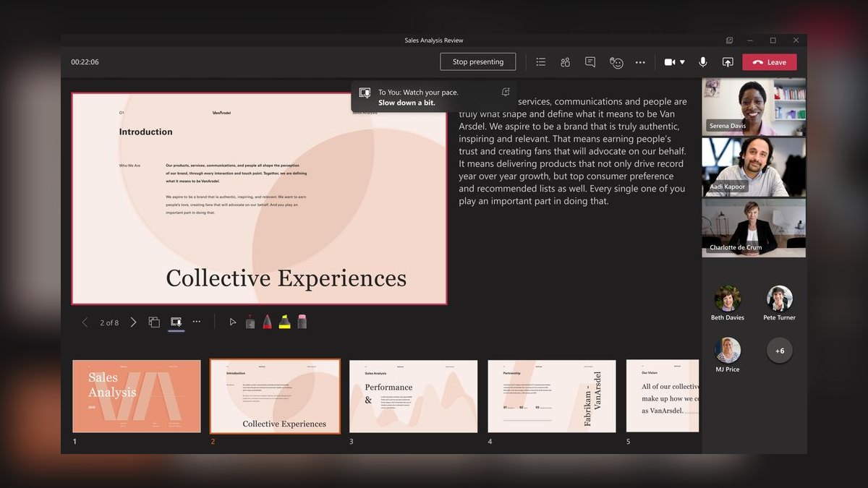Click Beth Davies avatar
Screen dimensions: 868x488
click(728, 299)
